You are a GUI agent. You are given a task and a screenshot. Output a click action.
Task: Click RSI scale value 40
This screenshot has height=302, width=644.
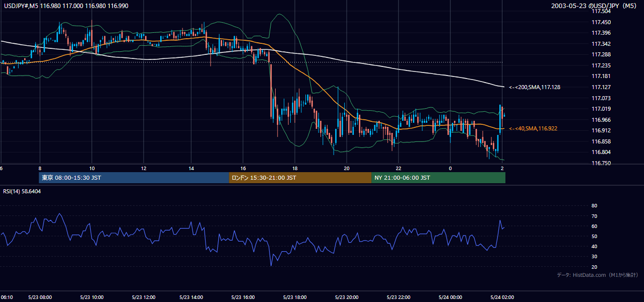pos(594,246)
